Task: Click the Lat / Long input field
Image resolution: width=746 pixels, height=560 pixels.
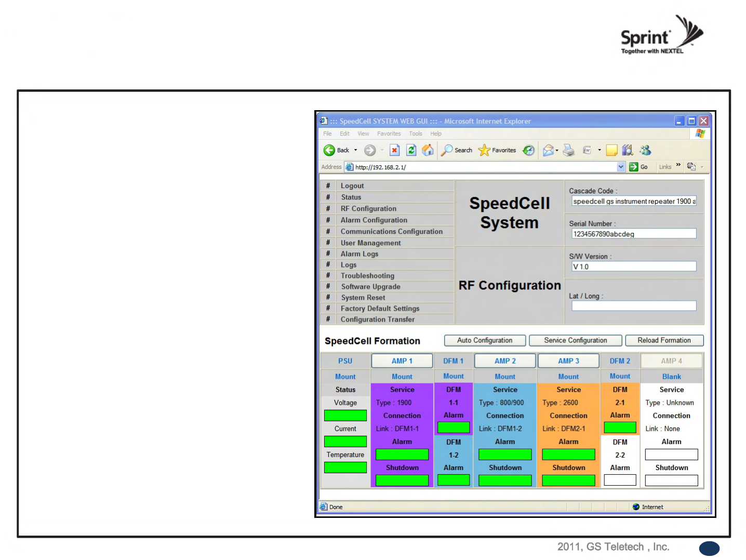Action: pyautogui.click(x=633, y=306)
